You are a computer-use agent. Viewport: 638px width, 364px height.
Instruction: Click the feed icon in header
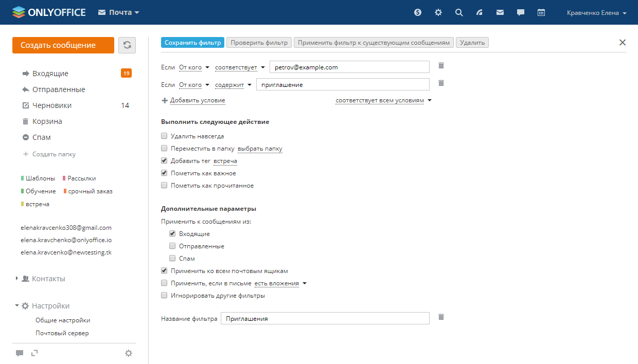480,12
